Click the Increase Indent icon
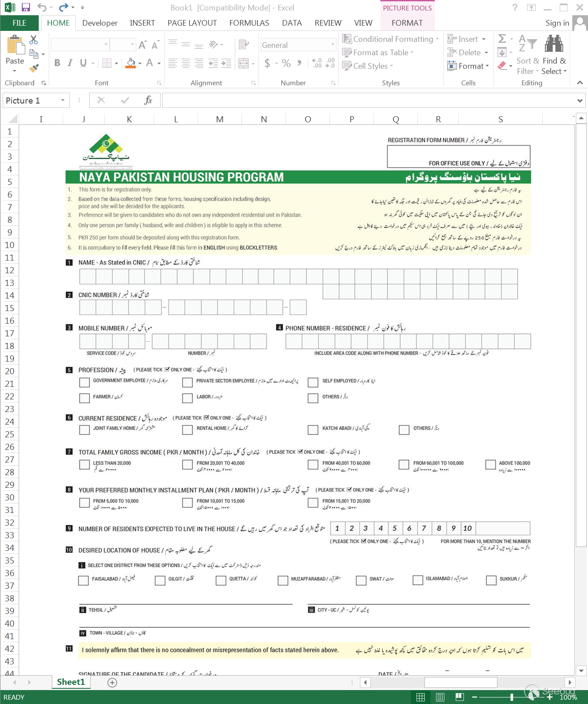 click(x=226, y=64)
